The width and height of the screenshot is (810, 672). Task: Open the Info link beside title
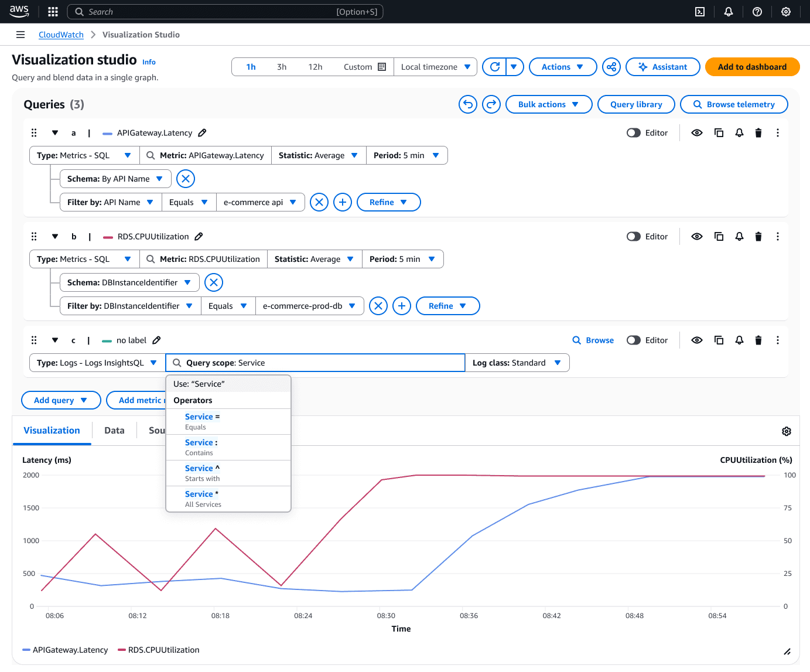click(x=149, y=62)
